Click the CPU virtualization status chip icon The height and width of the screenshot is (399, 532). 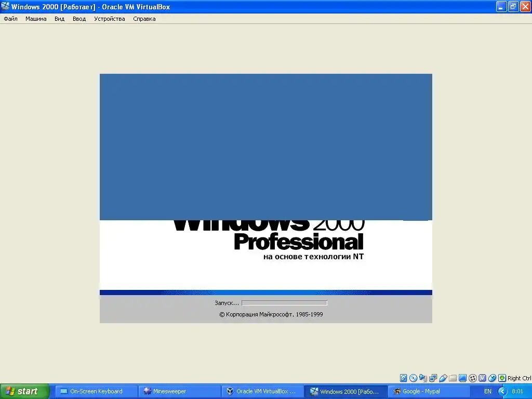pos(483,378)
